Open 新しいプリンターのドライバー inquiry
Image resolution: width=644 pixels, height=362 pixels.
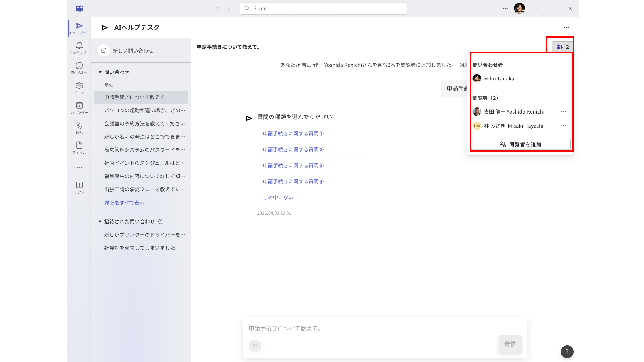pyautogui.click(x=141, y=235)
